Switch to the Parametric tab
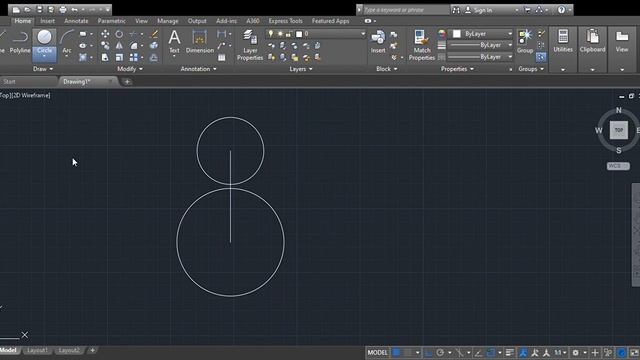The image size is (640, 360). (111, 21)
